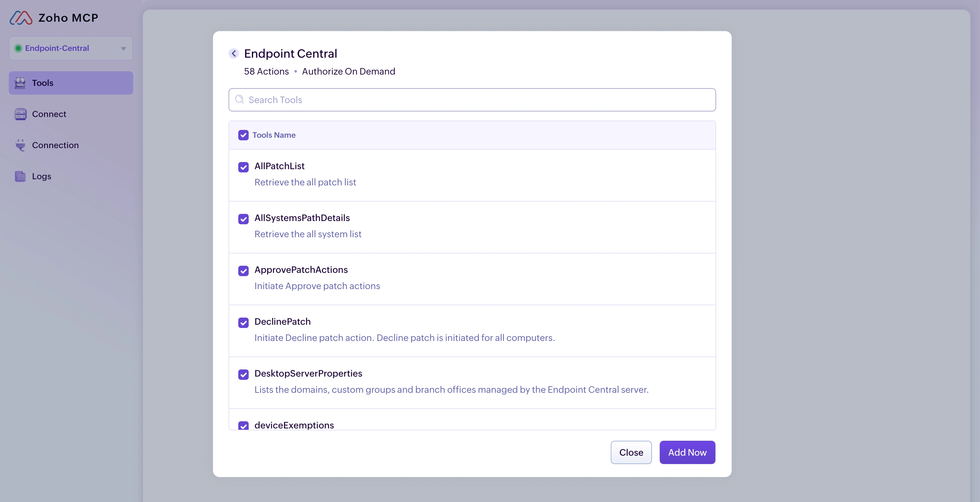The image size is (980, 502).
Task: Click the 'Initiate Decline patch action' description
Action: 405,338
